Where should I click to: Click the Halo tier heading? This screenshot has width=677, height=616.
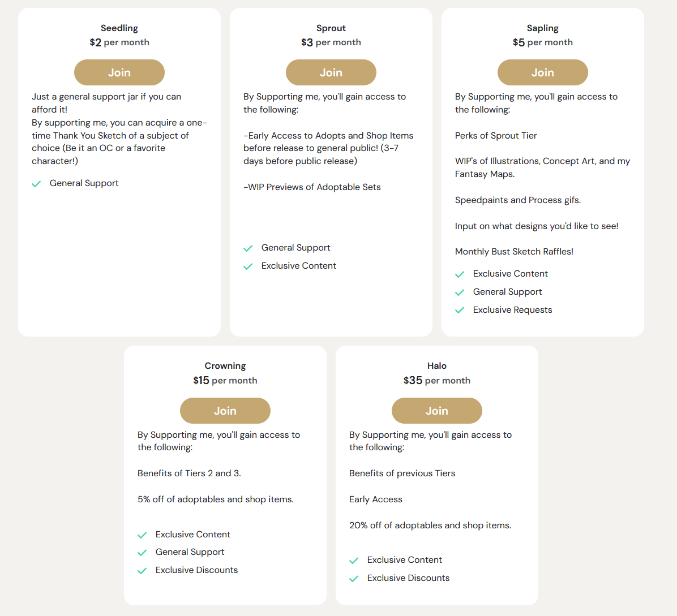436,366
